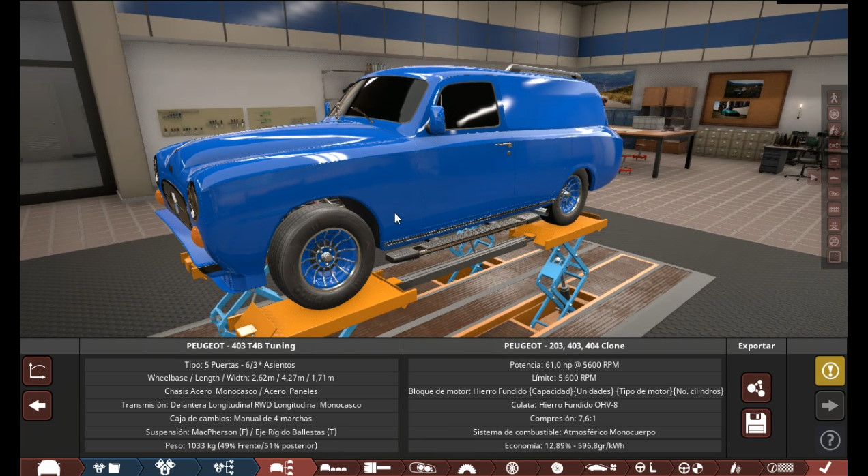This screenshot has width=868, height=476.
Task: Open the steering wheel interior tab
Action: pos(646,467)
